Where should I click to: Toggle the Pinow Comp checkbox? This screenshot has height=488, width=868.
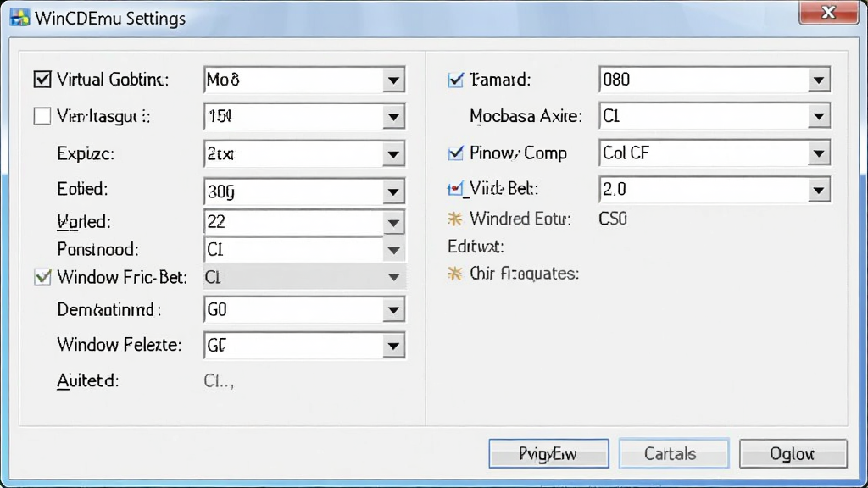click(455, 152)
